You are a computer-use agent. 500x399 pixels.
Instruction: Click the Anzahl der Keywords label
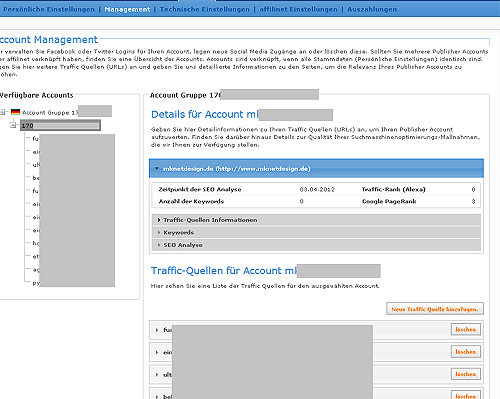pos(191,201)
